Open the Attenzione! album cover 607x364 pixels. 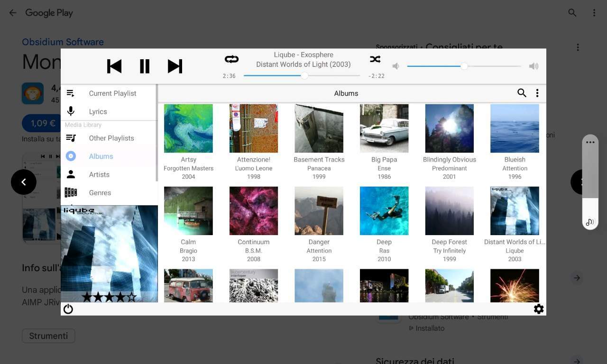point(254,128)
